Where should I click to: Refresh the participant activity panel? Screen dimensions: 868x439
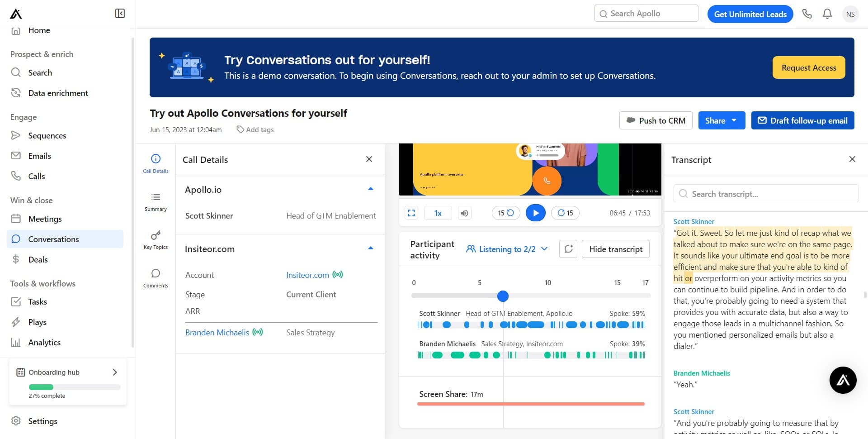pos(568,249)
